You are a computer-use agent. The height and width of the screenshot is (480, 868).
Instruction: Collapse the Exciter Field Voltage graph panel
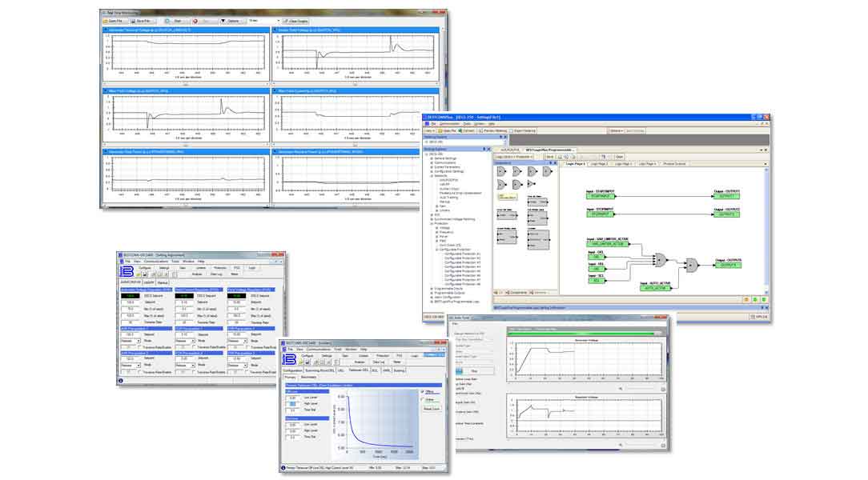(x=275, y=30)
